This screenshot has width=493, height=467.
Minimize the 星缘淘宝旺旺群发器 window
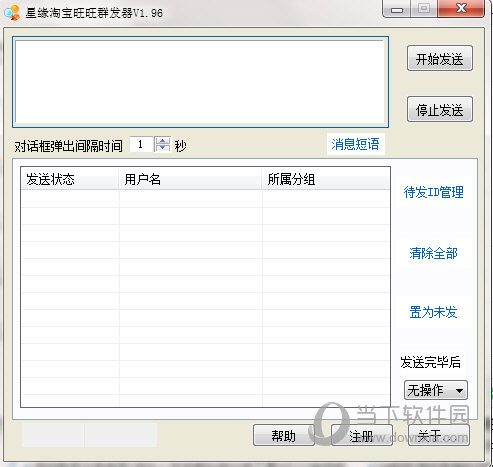coord(397,9)
